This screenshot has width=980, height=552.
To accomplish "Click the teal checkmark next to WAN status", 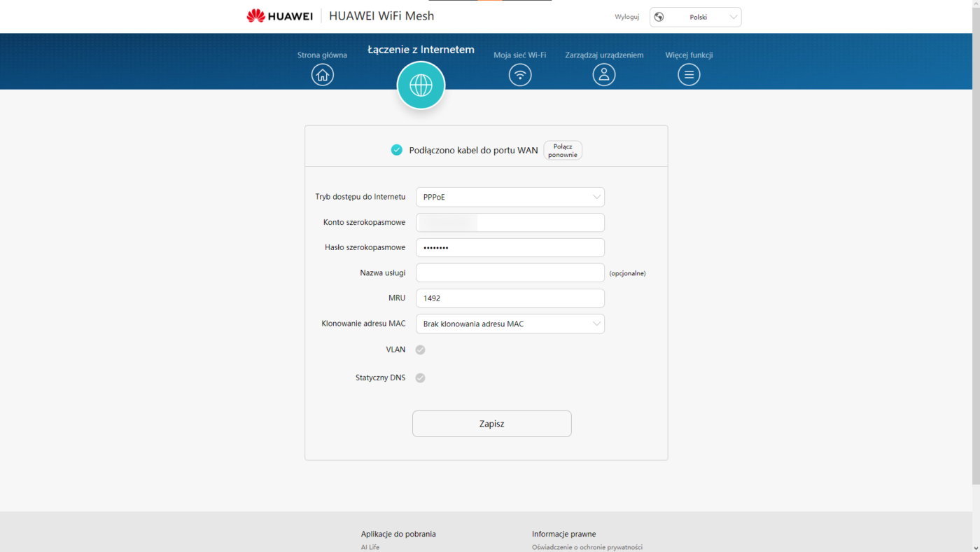I will coord(397,150).
